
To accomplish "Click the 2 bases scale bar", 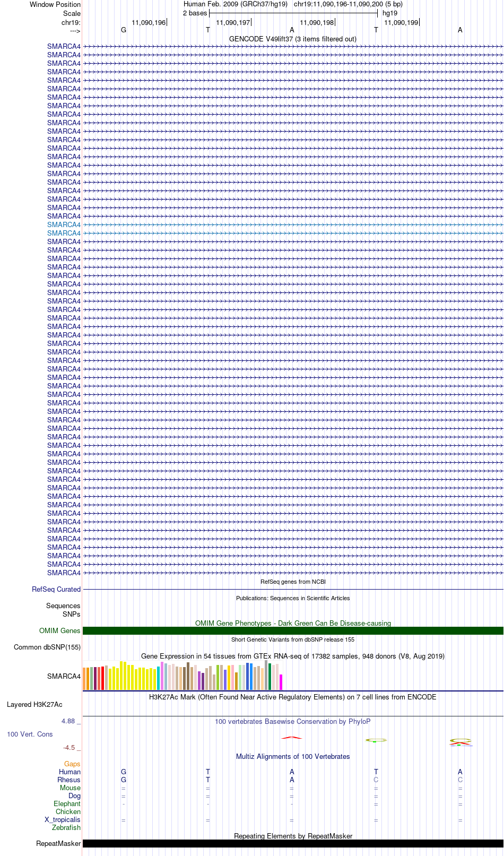I will 293,13.
